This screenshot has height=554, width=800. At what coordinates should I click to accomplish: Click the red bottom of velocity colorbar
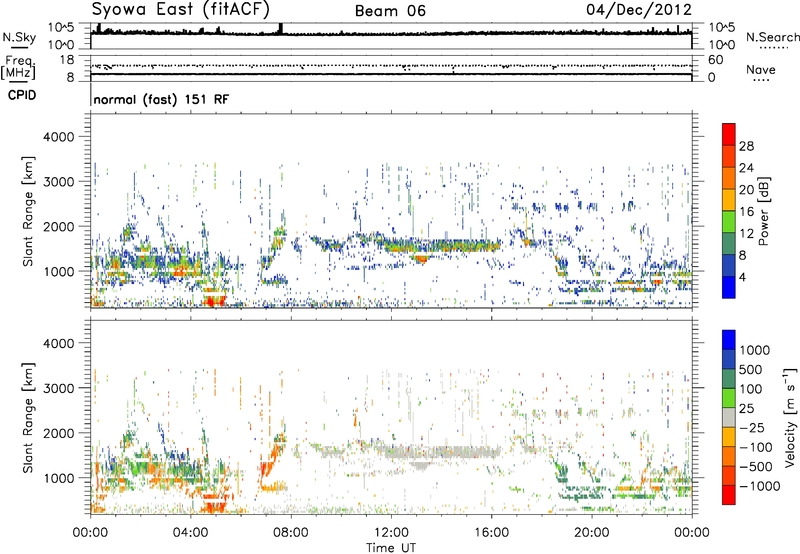coord(729,495)
